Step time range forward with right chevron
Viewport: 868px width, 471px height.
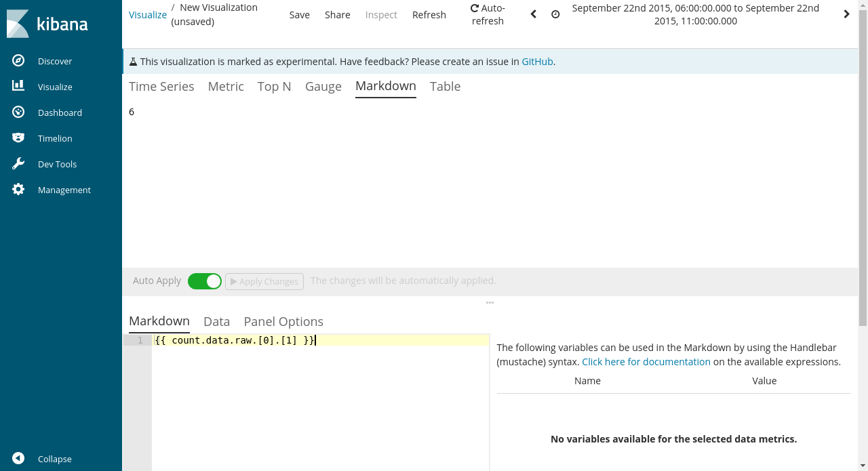point(846,14)
